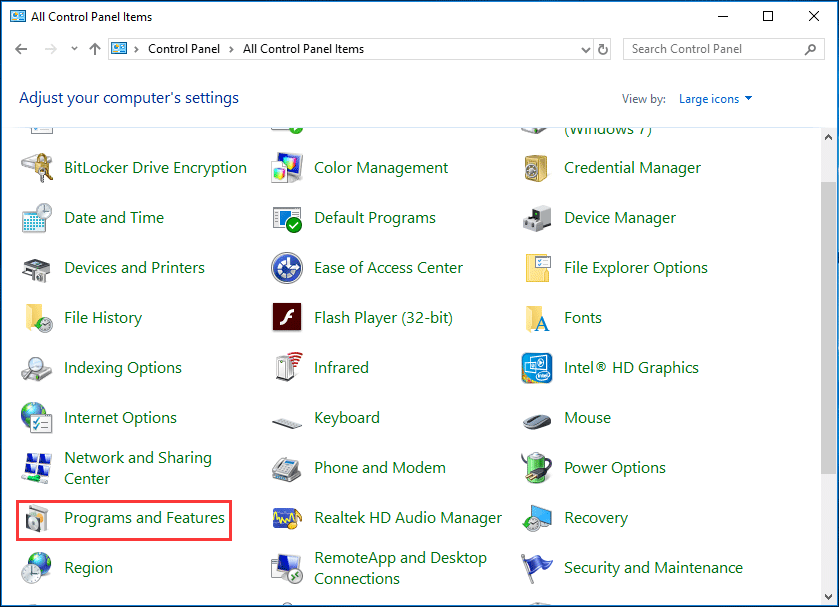
Task: Click the Mouse icon
Action: 537,421
